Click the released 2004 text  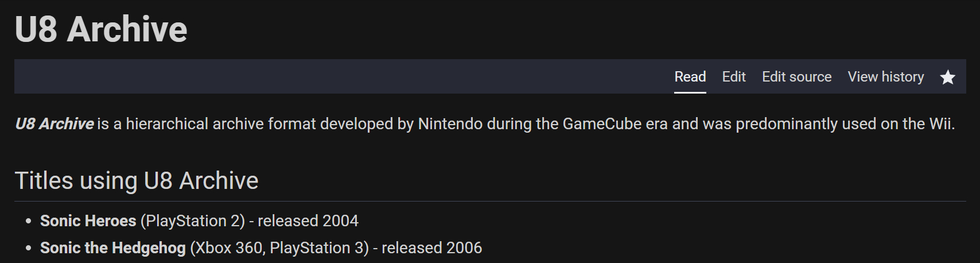pyautogui.click(x=308, y=221)
